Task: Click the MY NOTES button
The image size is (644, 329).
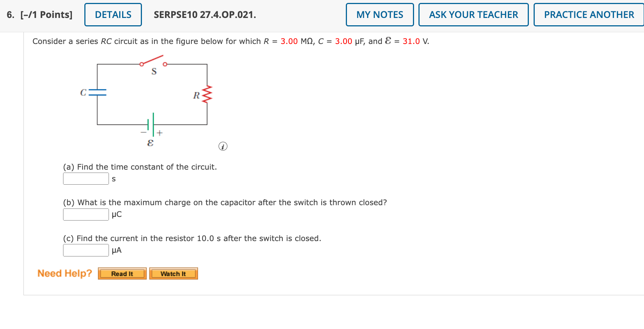Action: click(x=380, y=15)
